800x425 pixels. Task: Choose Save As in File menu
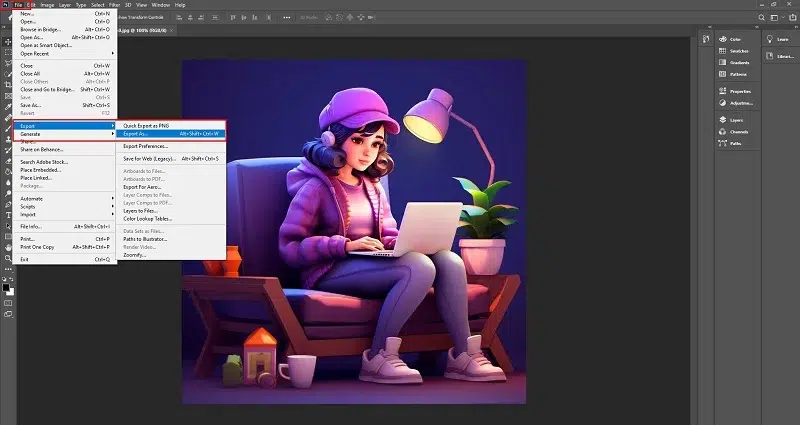click(x=65, y=105)
